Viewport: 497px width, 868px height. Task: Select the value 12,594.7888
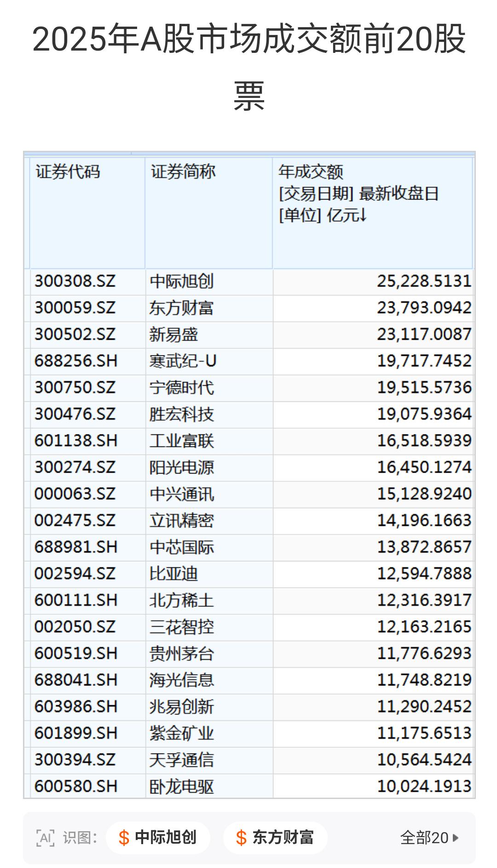coord(424,574)
